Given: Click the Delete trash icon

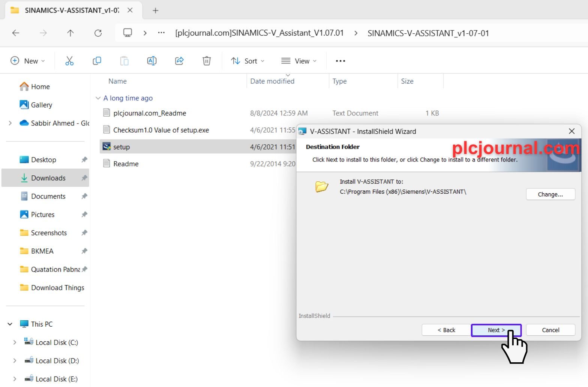Looking at the screenshot, I should pyautogui.click(x=207, y=61).
